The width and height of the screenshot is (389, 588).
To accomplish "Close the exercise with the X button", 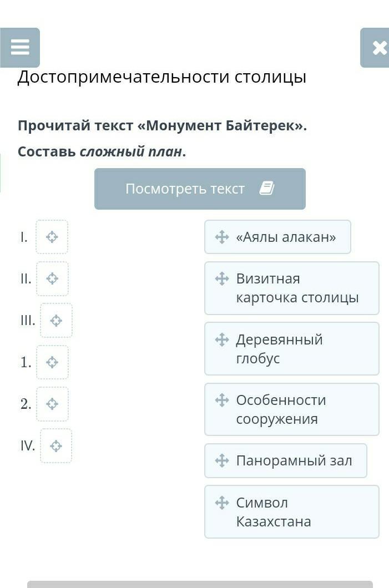I will [378, 48].
